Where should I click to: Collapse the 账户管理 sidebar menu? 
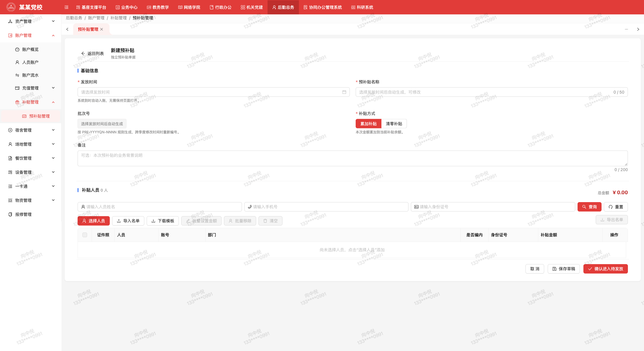30,35
